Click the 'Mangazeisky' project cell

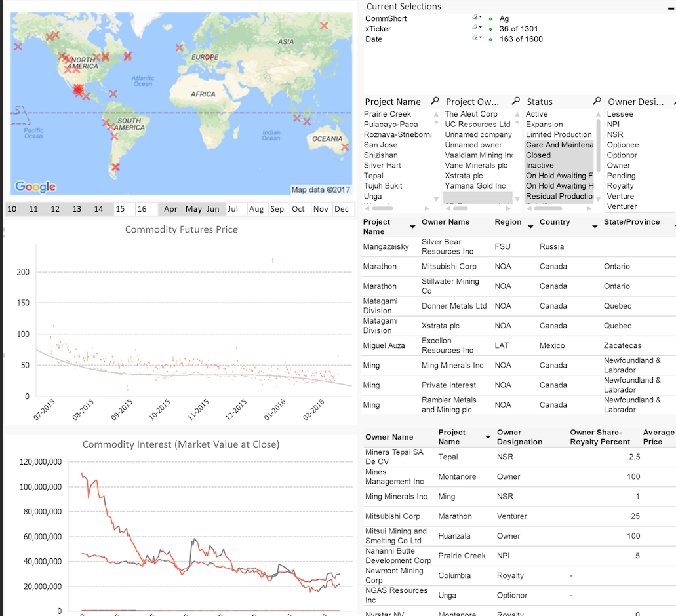(x=386, y=246)
